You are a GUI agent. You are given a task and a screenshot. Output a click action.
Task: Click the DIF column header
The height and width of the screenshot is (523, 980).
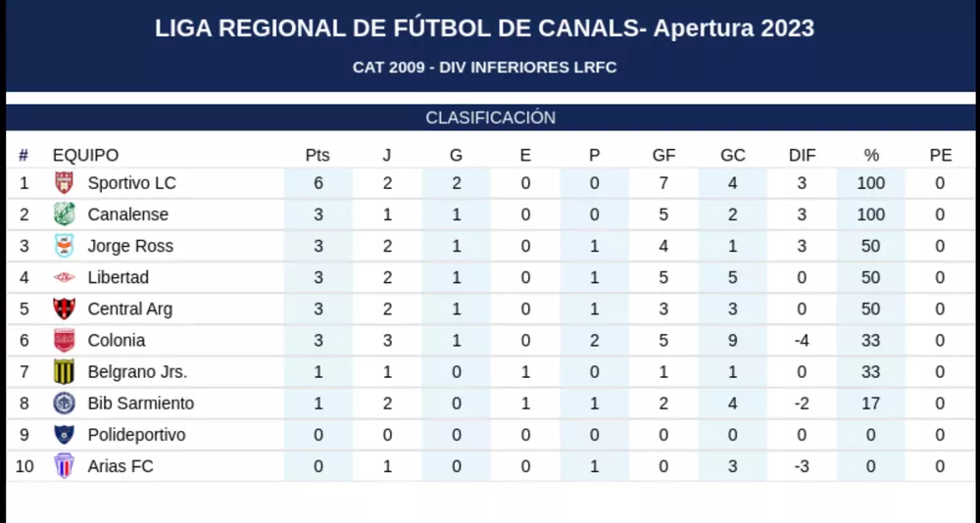click(x=802, y=155)
